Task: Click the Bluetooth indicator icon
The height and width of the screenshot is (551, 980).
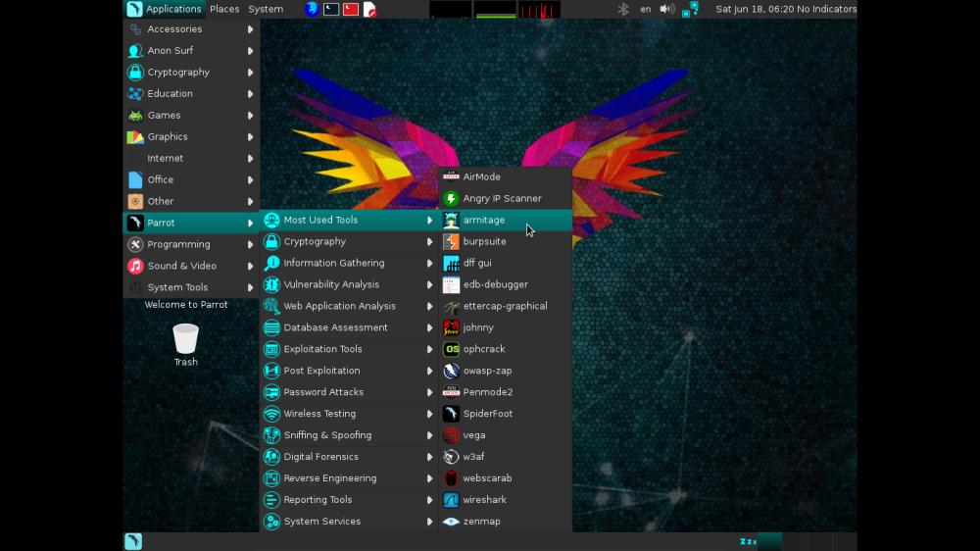Action: click(x=623, y=9)
